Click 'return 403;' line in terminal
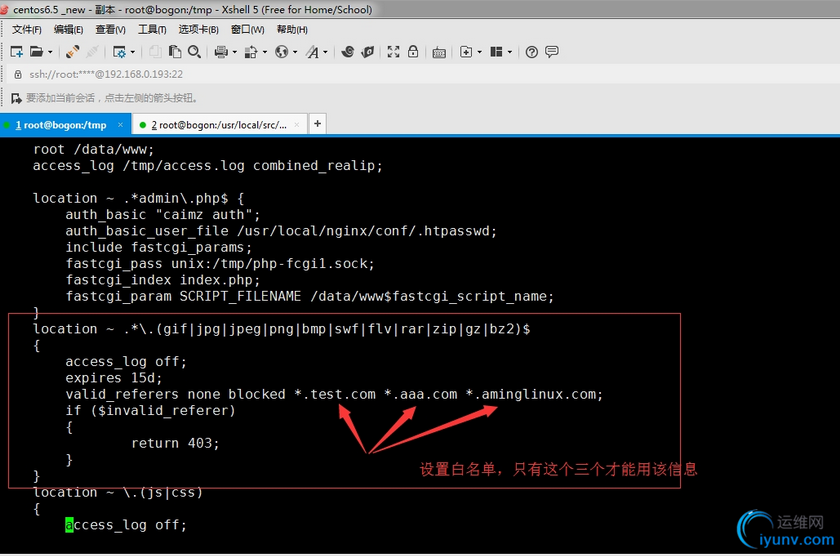Viewport: 840px width, 556px height. pos(175,444)
